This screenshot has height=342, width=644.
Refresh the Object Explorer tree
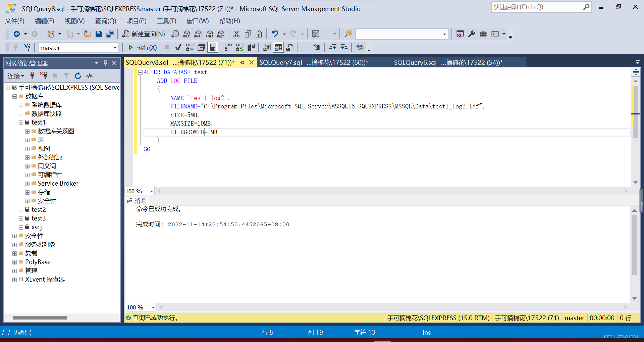pyautogui.click(x=78, y=76)
